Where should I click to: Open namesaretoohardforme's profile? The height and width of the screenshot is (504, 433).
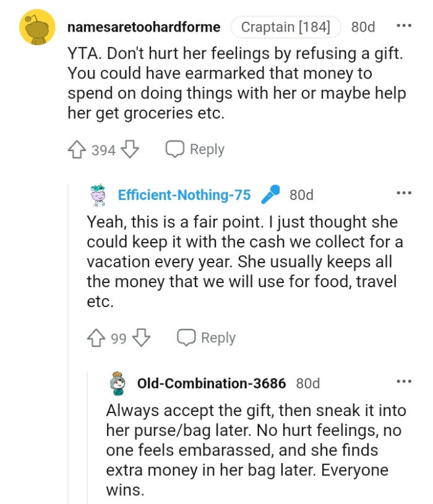click(x=146, y=27)
